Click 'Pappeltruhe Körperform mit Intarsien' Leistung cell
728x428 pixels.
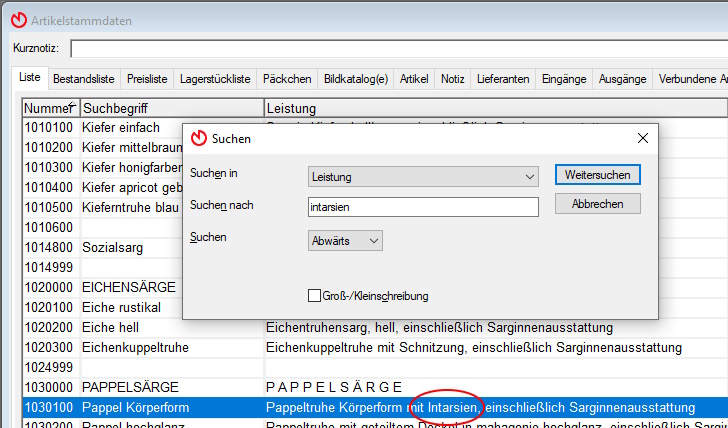tap(496, 408)
